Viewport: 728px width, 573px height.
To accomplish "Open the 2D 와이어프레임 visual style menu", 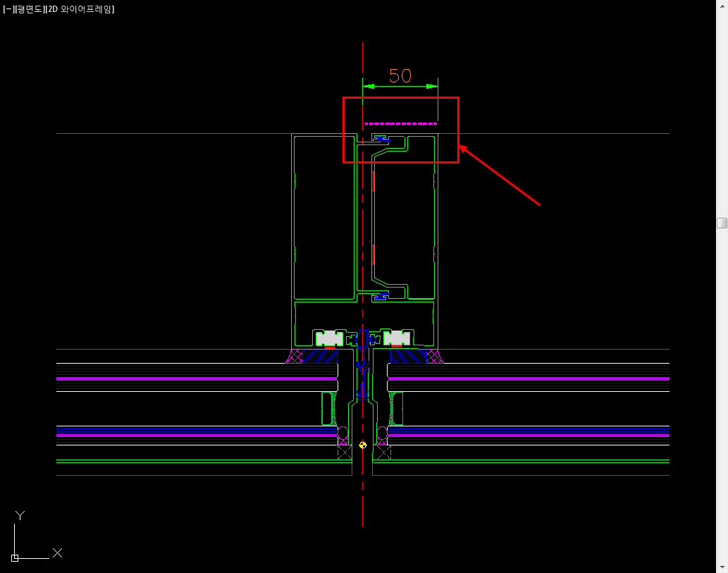I will 82,10.
